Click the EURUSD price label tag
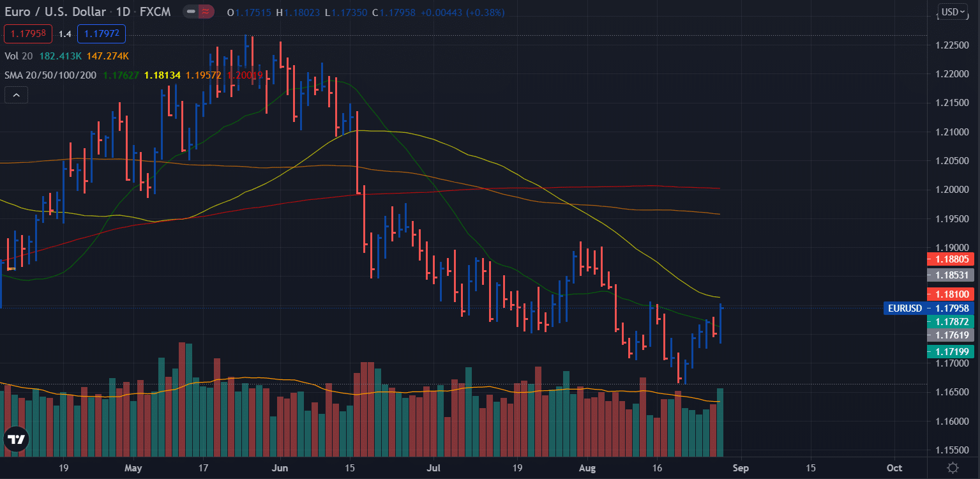Image resolution: width=980 pixels, height=479 pixels. pos(905,308)
